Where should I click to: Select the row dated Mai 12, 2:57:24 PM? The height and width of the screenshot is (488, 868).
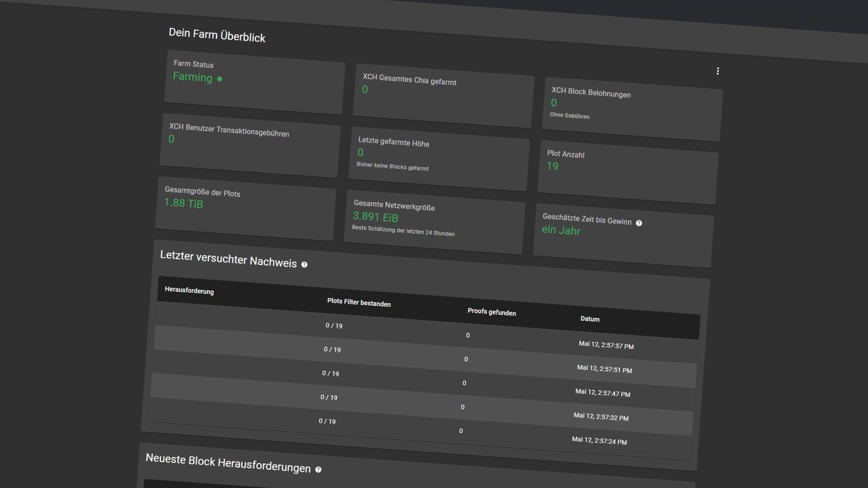click(x=599, y=441)
